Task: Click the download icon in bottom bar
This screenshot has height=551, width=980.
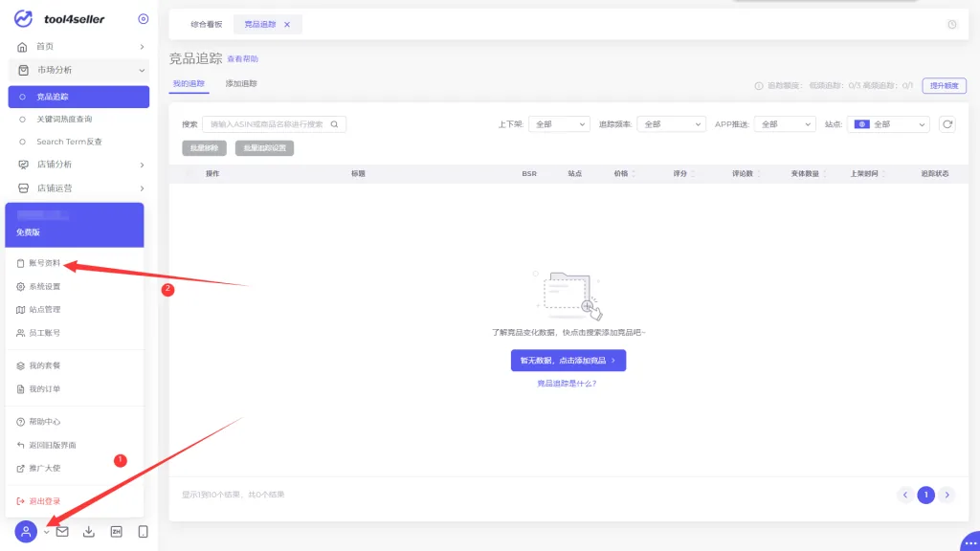Action: (89, 532)
